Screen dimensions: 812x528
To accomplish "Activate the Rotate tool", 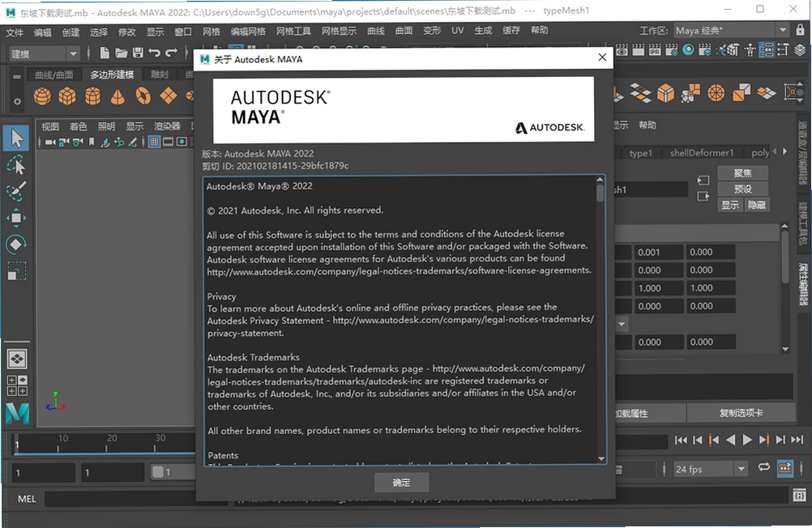I will pyautogui.click(x=16, y=245).
